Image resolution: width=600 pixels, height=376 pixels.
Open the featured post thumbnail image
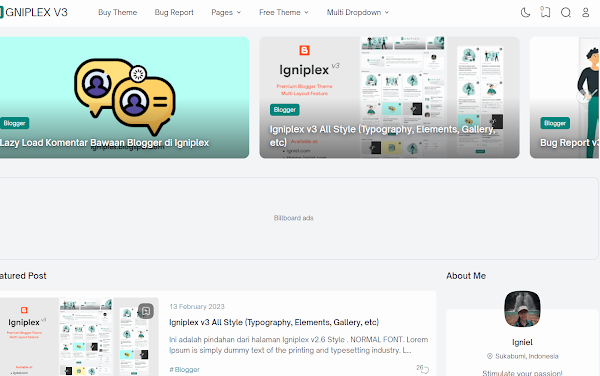click(79, 337)
